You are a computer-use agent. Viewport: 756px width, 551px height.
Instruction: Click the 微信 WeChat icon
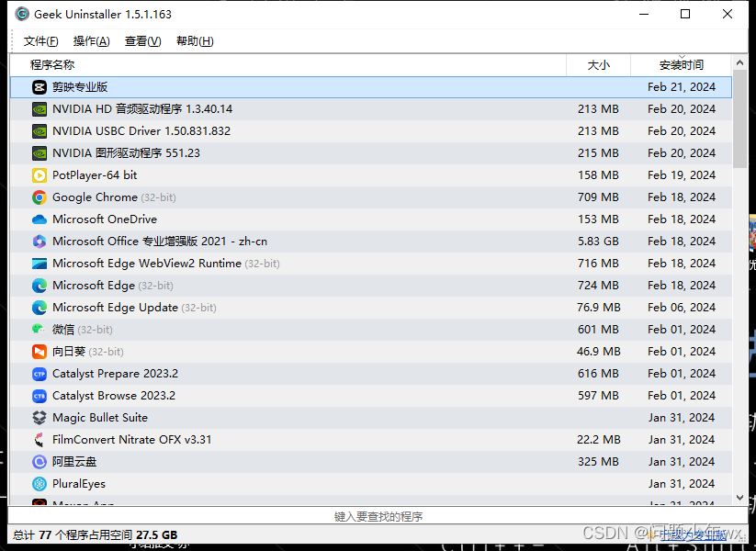(39, 330)
